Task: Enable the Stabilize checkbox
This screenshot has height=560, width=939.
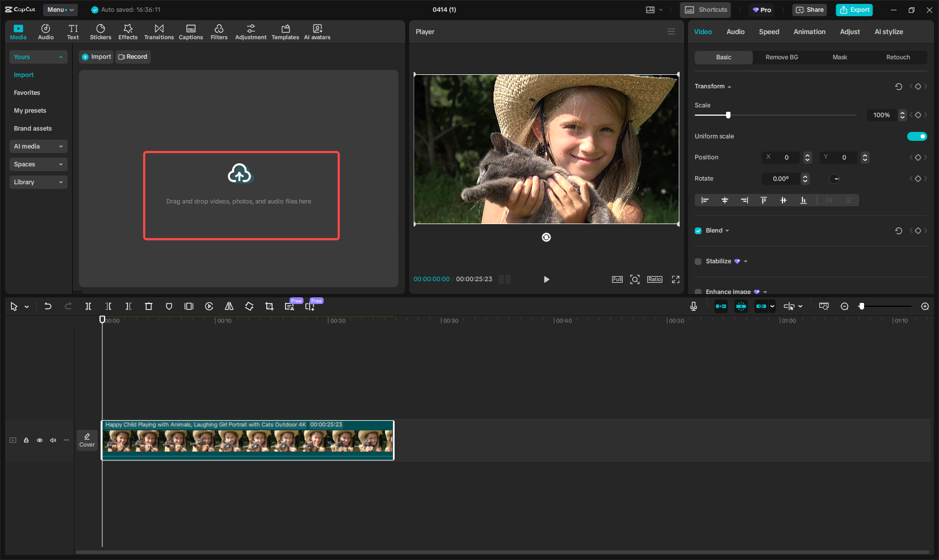Action: click(698, 262)
